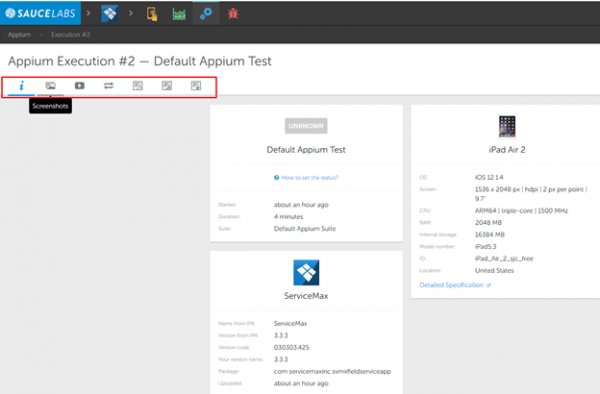
Task: Click the second header breadcrumb chevron
Action: tap(131, 13)
